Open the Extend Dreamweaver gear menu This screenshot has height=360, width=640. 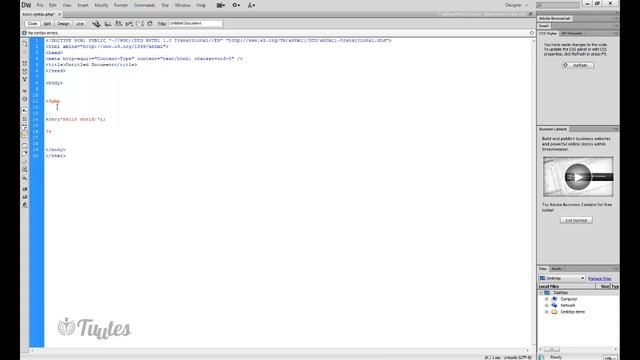point(236,5)
